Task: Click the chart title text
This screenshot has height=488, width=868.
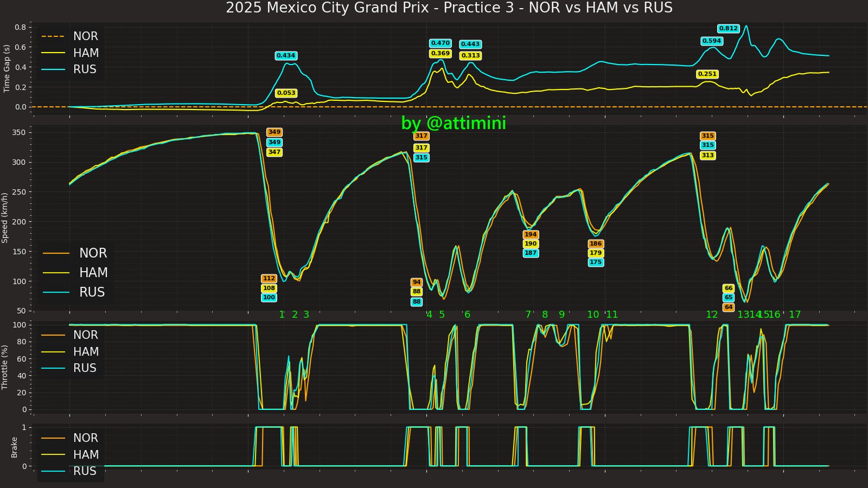Action: click(x=449, y=8)
